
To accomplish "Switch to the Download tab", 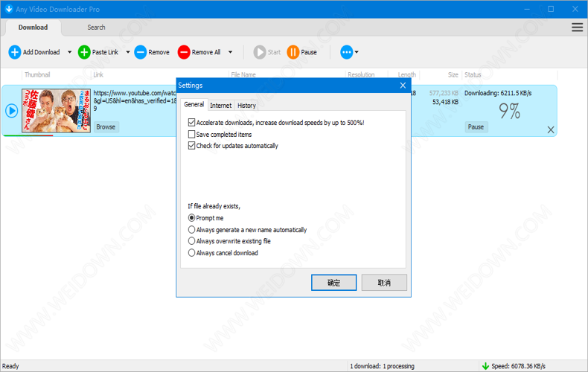I will pyautogui.click(x=33, y=28).
